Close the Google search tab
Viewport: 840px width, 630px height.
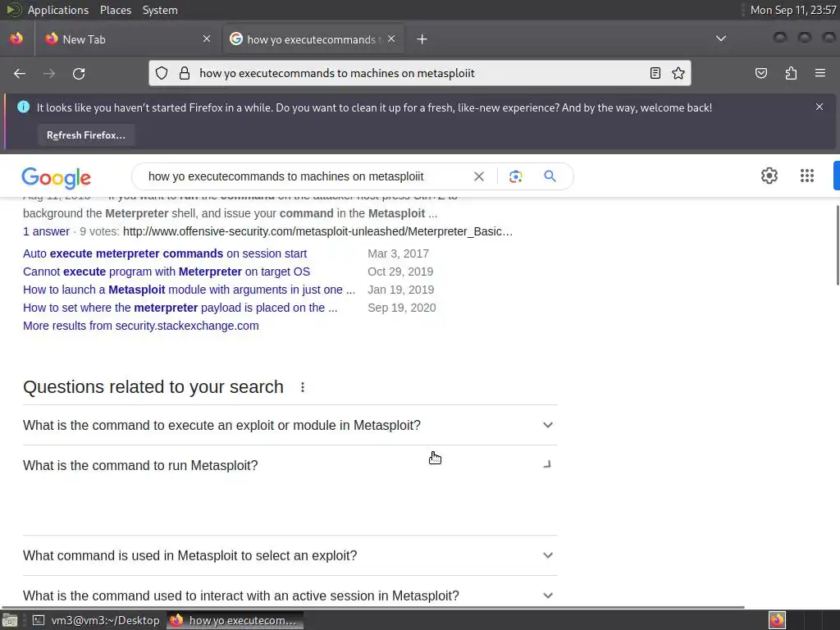tap(391, 39)
